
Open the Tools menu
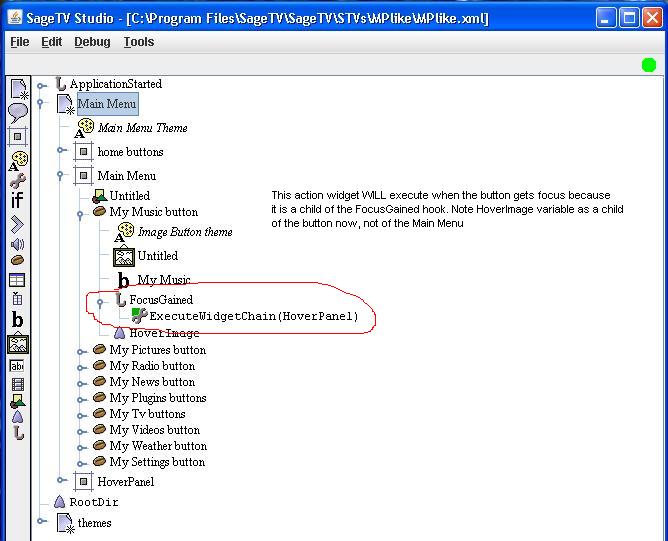(x=138, y=42)
